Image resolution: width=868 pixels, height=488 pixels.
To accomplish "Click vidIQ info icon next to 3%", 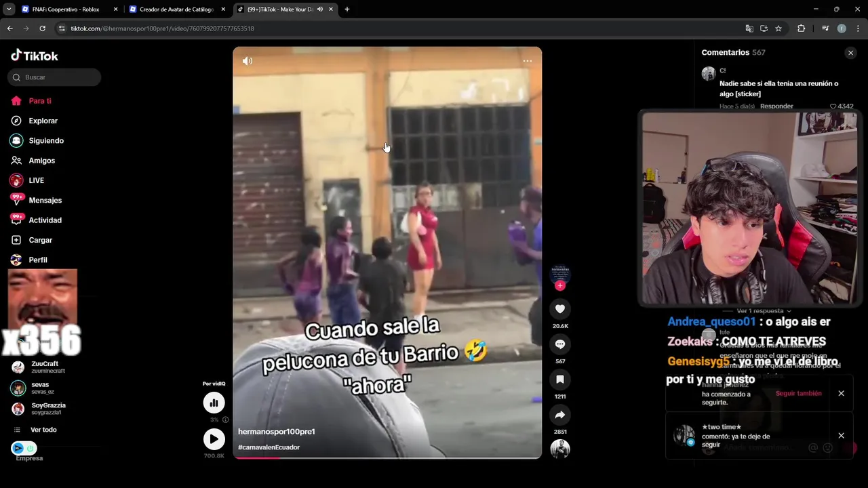I will click(x=226, y=420).
